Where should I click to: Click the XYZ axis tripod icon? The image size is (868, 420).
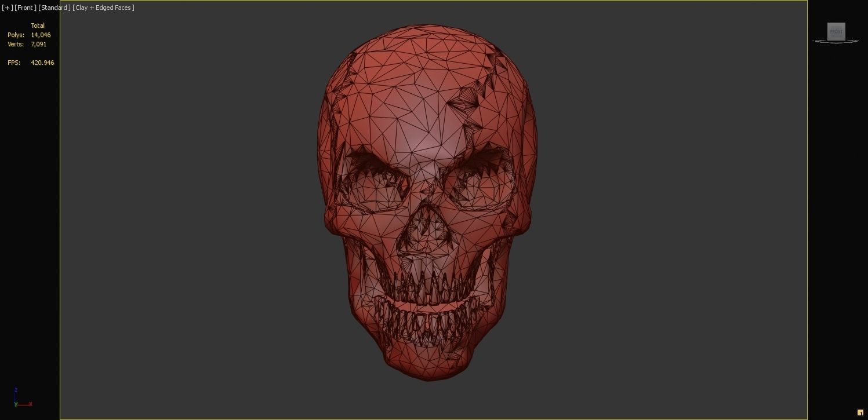pyautogui.click(x=21, y=398)
